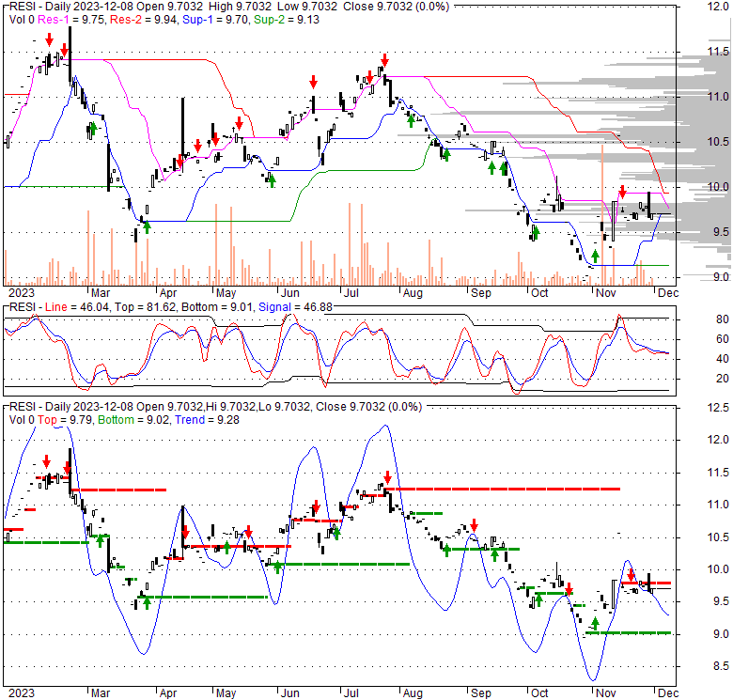This screenshot has width=733, height=700.
Task: Click the Jul label on upper chart's date axis
Action: [351, 293]
